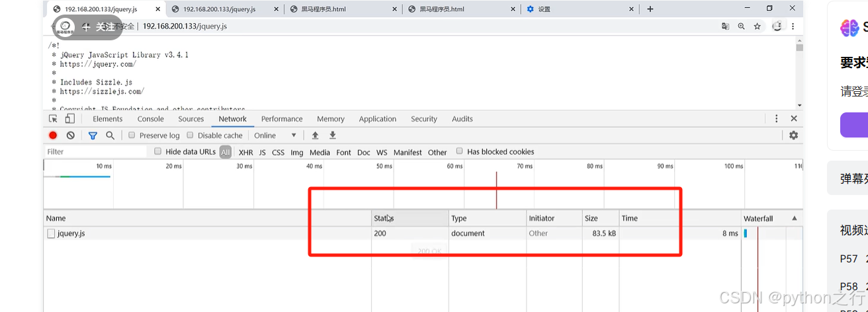Export HAR file download arrow
Image resolution: width=868 pixels, height=312 pixels.
click(333, 136)
